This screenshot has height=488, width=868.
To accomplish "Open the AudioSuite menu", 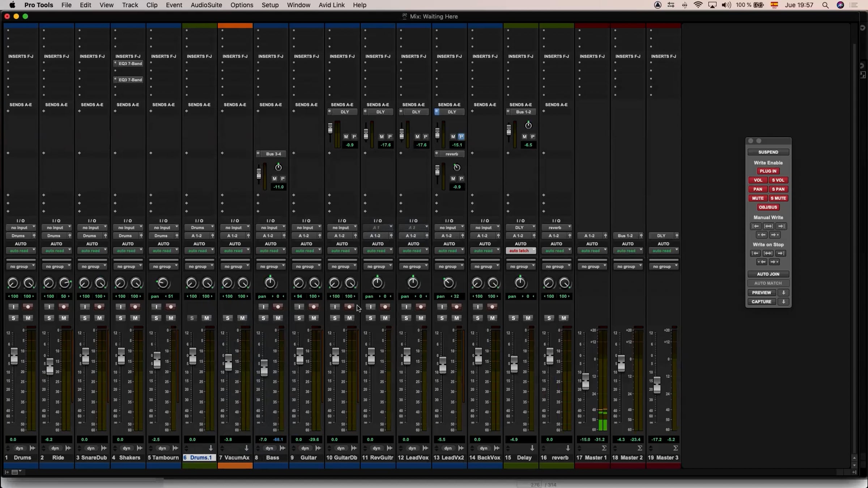I will pos(206,5).
